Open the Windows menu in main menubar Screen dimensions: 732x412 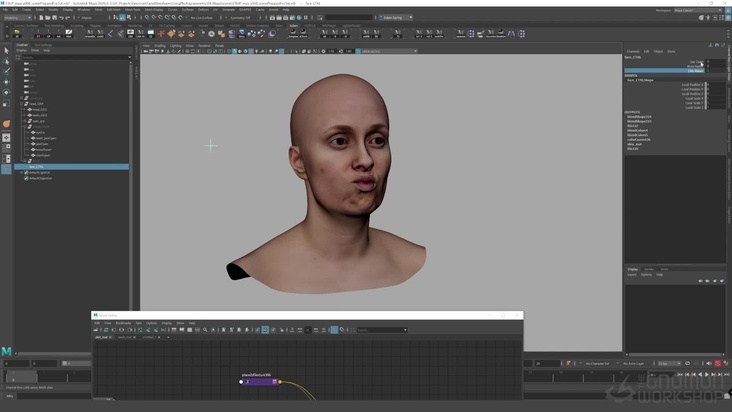84,9
